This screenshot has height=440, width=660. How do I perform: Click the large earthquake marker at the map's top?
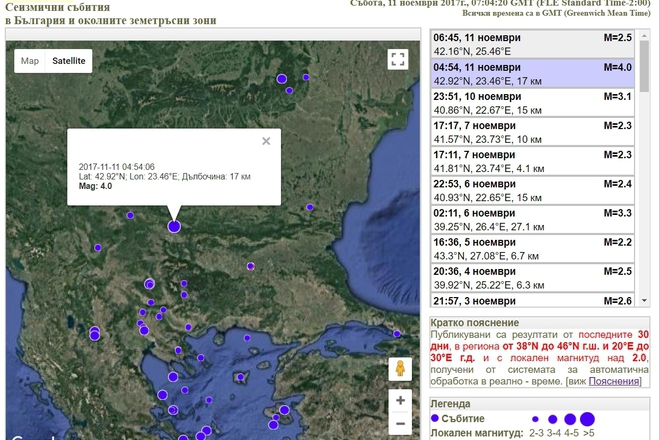point(282,78)
